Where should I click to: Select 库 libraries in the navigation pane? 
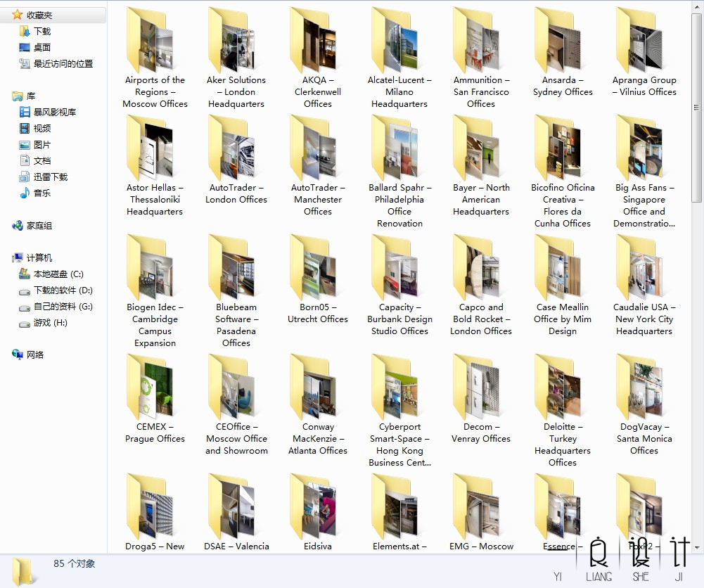(23, 96)
